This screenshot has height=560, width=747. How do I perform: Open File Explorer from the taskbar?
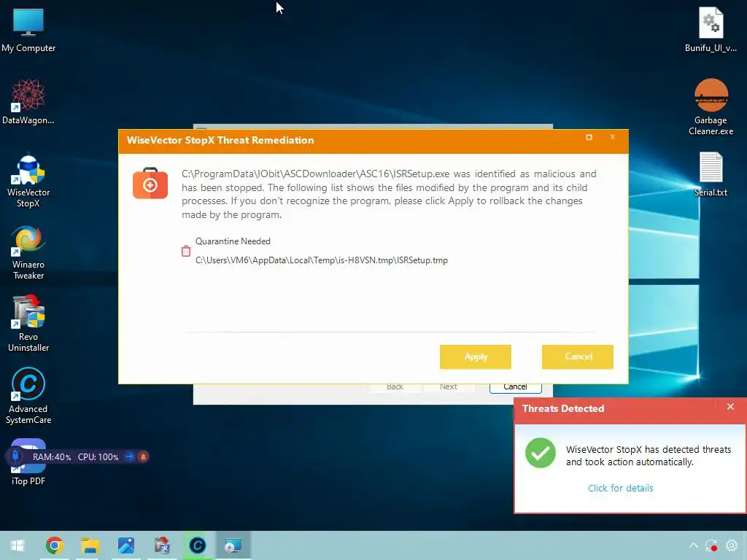coord(90,545)
